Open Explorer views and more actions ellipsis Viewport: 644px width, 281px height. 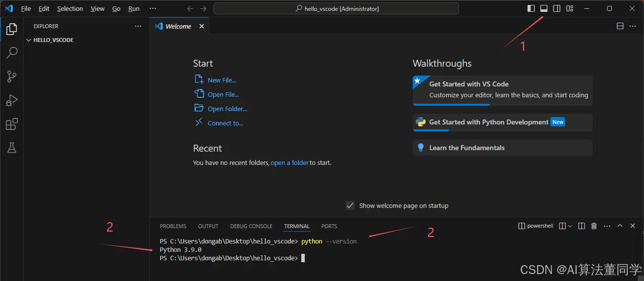click(x=138, y=26)
